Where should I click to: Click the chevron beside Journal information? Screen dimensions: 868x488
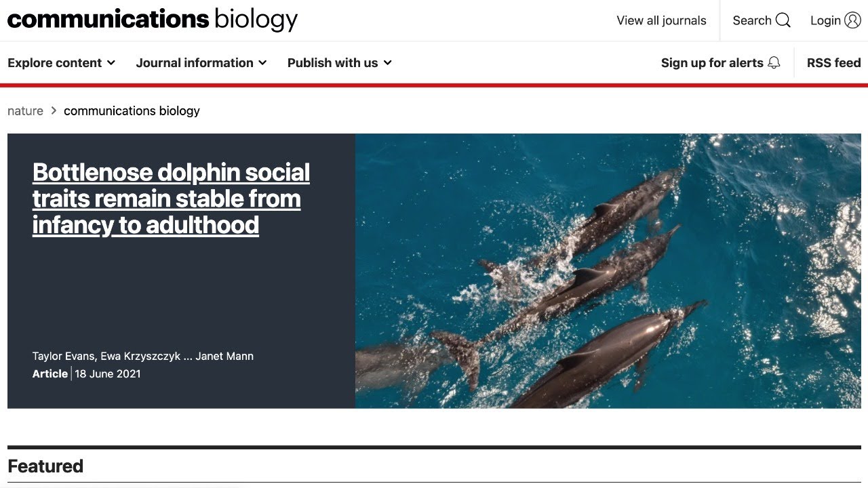coord(262,63)
